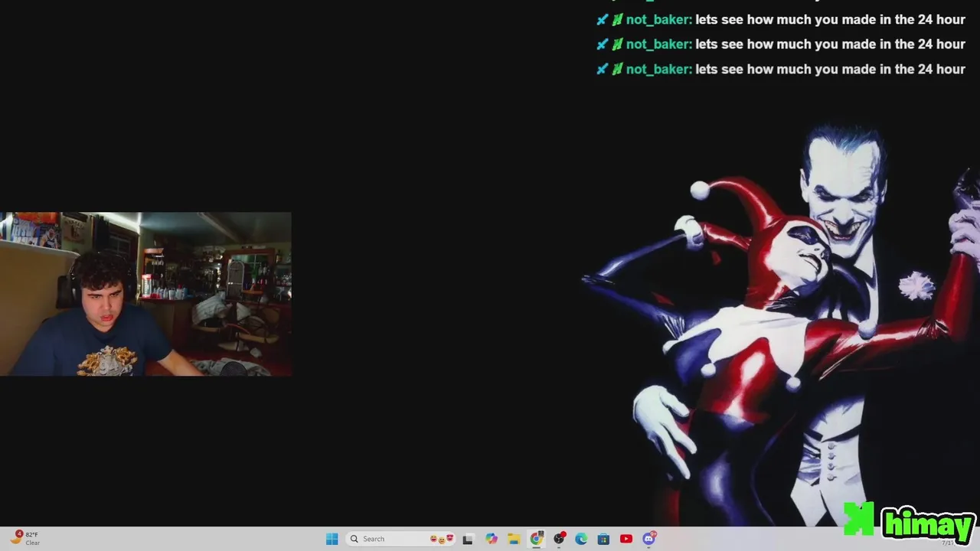Open Microsoft Store from the taskbar
This screenshot has width=980, height=551.
pyautogui.click(x=603, y=539)
